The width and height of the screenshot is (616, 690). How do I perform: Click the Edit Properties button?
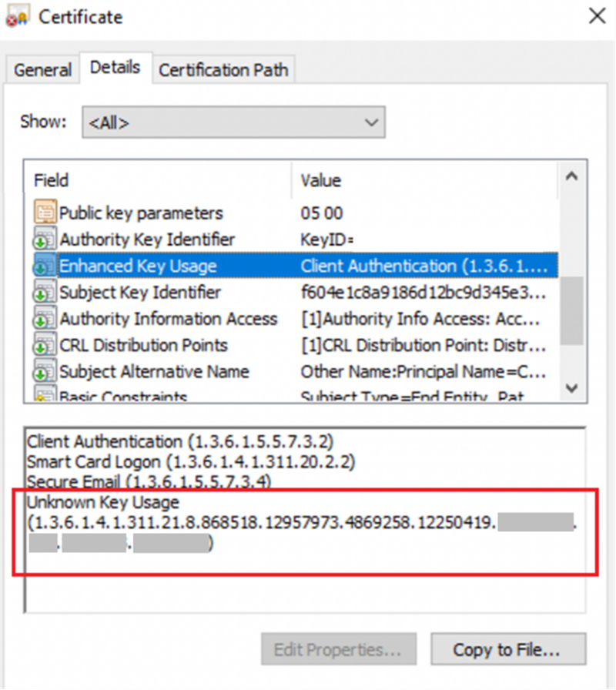pos(339,649)
